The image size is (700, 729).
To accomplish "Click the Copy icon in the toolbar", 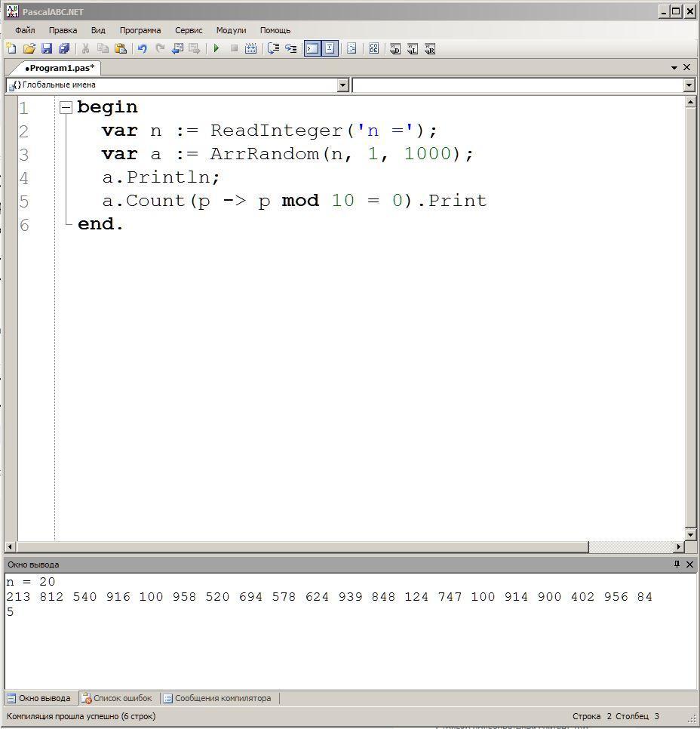I will pyautogui.click(x=103, y=48).
